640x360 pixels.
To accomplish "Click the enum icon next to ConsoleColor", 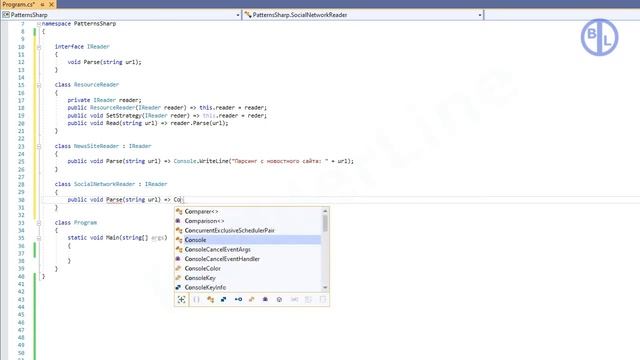I will click(x=178, y=269).
